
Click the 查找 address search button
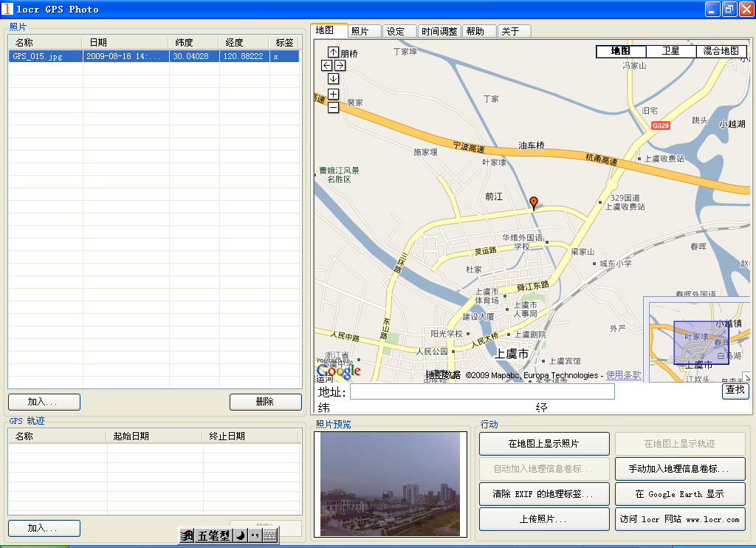(735, 390)
